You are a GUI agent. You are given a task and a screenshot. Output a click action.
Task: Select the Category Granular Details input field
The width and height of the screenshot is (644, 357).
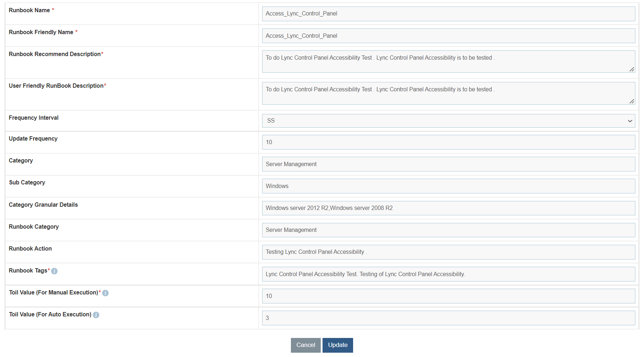click(448, 208)
